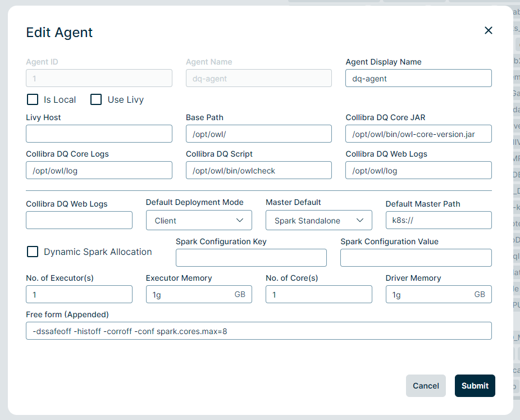This screenshot has height=420, width=520.
Task: Click the Spark Configuration Key field
Action: [251, 258]
